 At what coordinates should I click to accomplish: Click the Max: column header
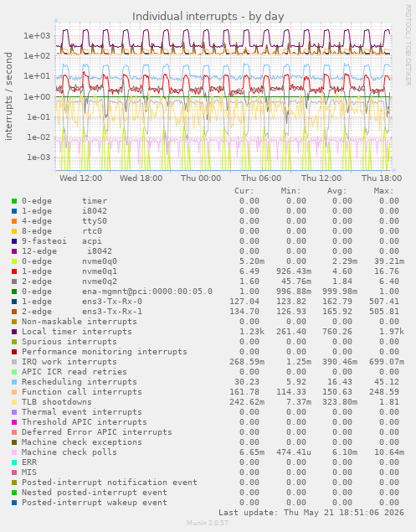click(384, 191)
